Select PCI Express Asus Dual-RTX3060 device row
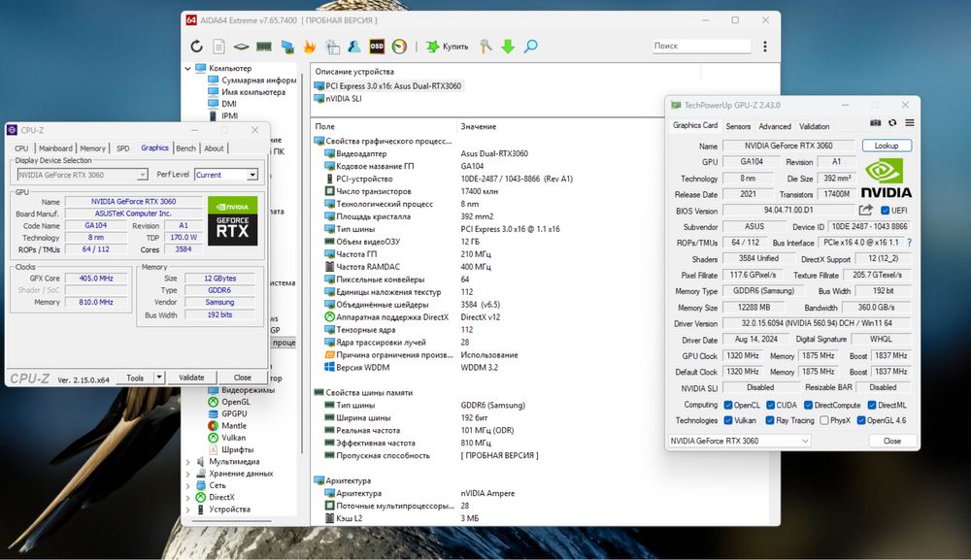This screenshot has height=560, width=971. coord(387,86)
